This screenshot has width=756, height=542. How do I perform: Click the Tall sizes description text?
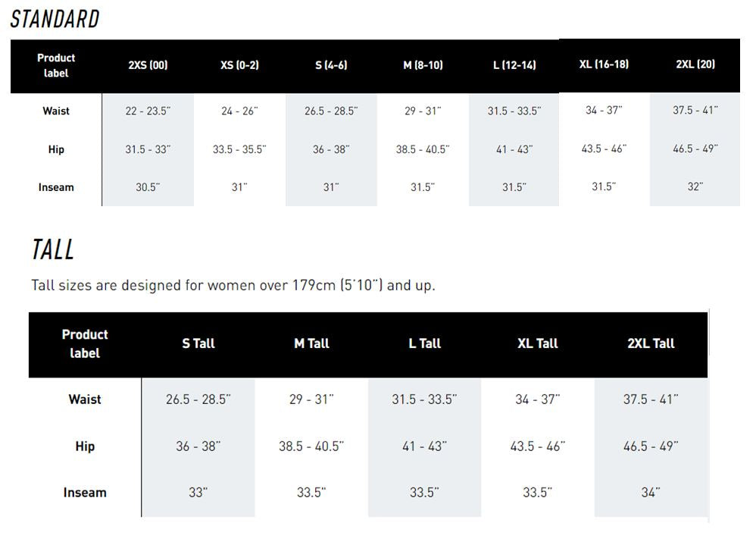(x=233, y=286)
